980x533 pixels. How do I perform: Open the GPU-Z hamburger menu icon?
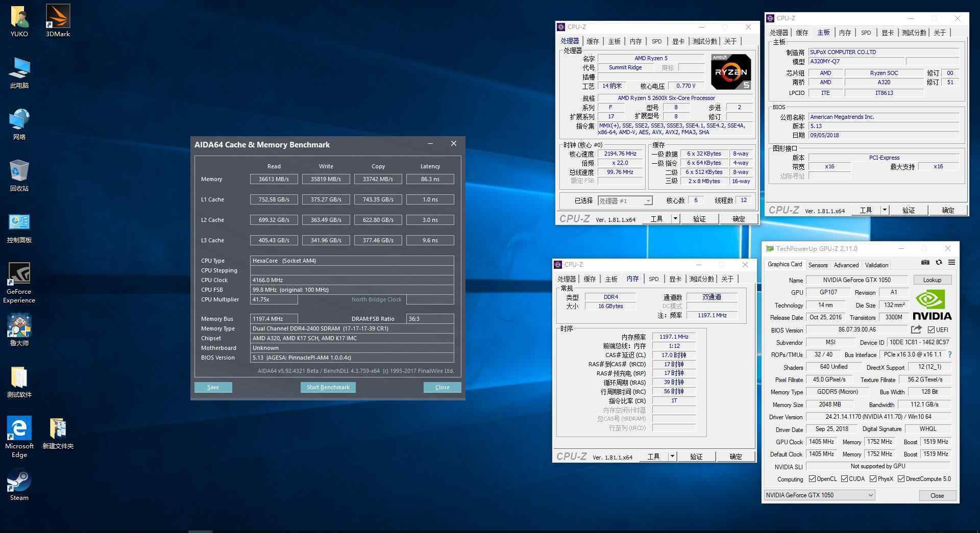click(951, 262)
